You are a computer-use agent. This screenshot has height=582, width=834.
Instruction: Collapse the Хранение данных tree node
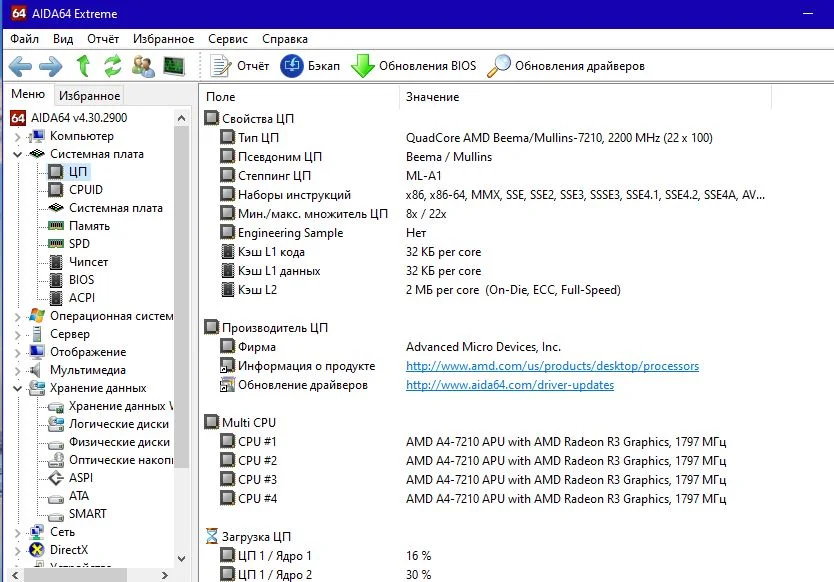[17, 388]
